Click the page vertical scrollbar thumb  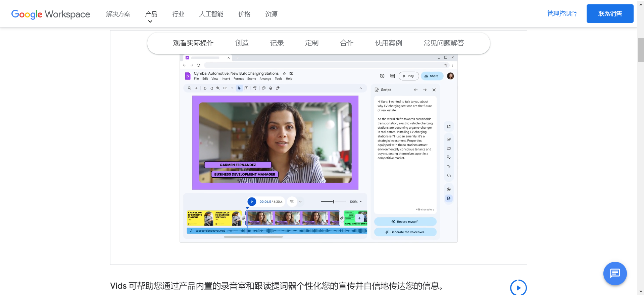point(641,50)
